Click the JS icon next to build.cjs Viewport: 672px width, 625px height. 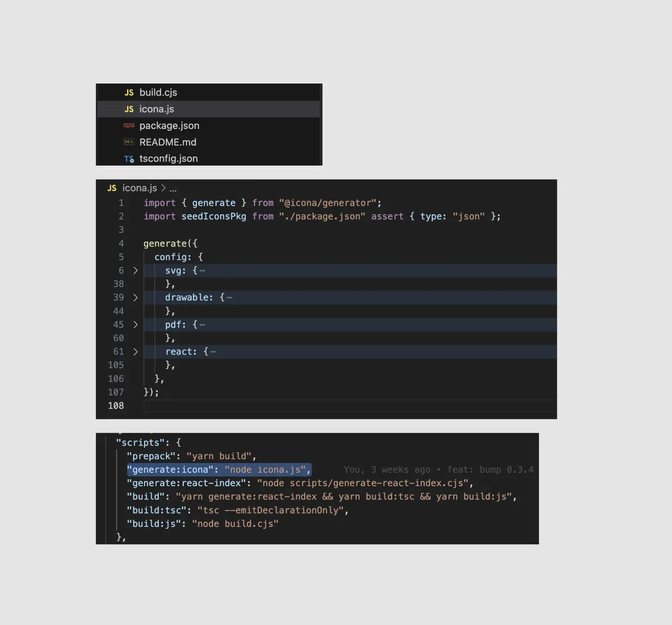[129, 92]
